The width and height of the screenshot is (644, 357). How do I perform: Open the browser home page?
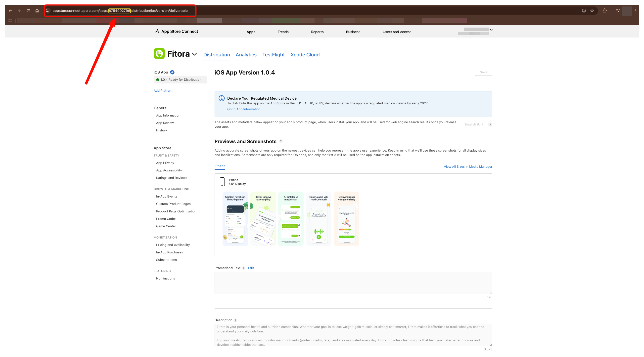(x=37, y=11)
